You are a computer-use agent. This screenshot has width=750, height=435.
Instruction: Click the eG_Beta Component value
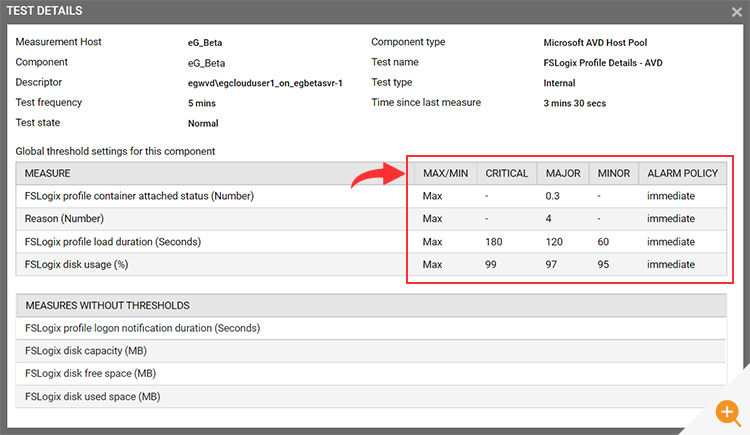click(x=206, y=63)
